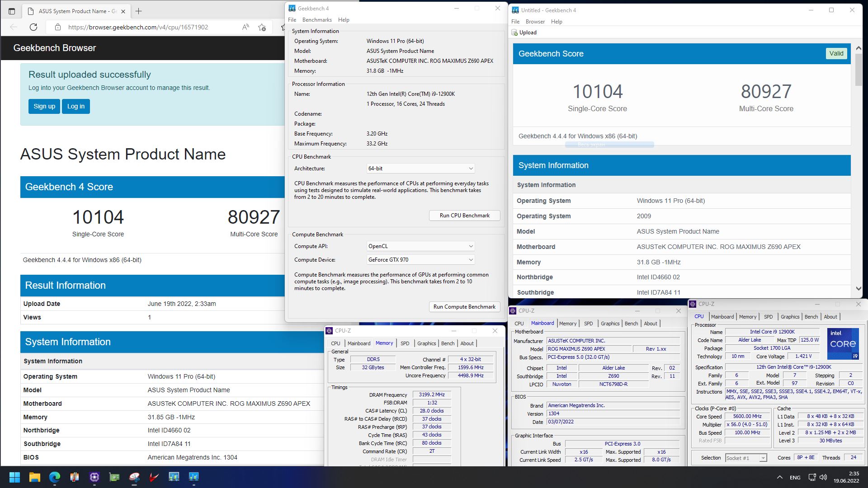Image resolution: width=868 pixels, height=488 pixels.
Task: Open Help menu in Geekbench 4 window
Action: click(x=344, y=20)
